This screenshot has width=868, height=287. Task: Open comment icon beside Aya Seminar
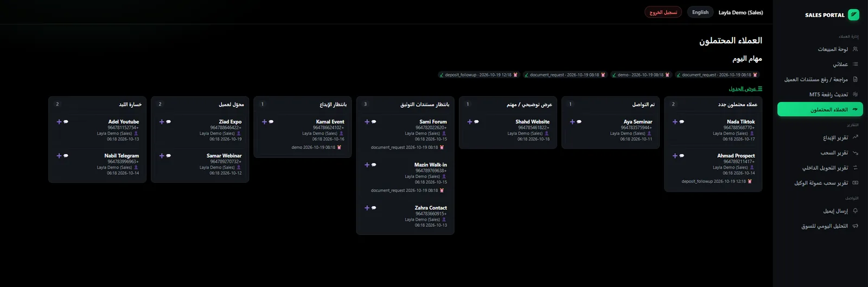click(x=579, y=122)
